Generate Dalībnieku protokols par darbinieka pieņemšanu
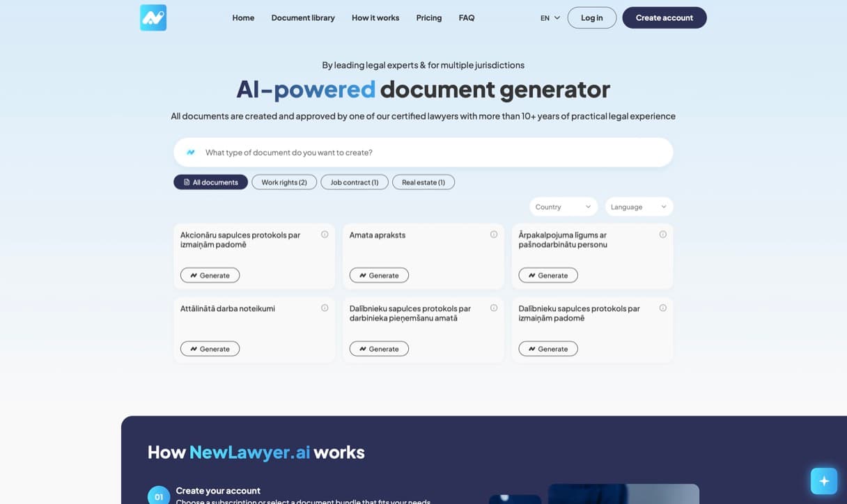The width and height of the screenshot is (847, 504). (379, 349)
